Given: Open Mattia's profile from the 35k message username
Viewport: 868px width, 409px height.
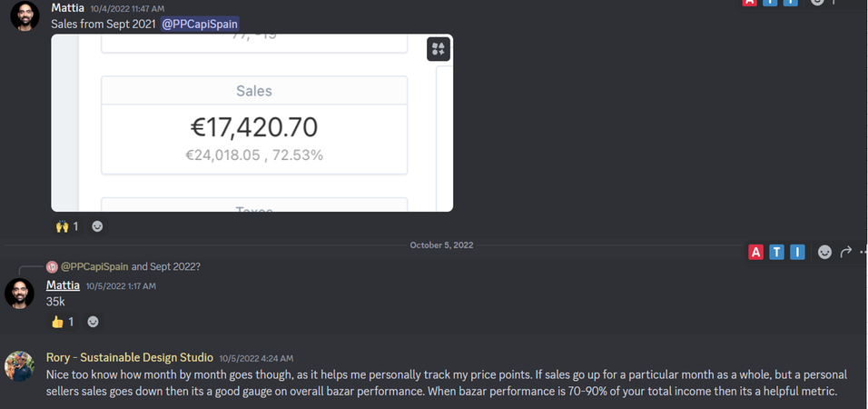Looking at the screenshot, I should 63,285.
